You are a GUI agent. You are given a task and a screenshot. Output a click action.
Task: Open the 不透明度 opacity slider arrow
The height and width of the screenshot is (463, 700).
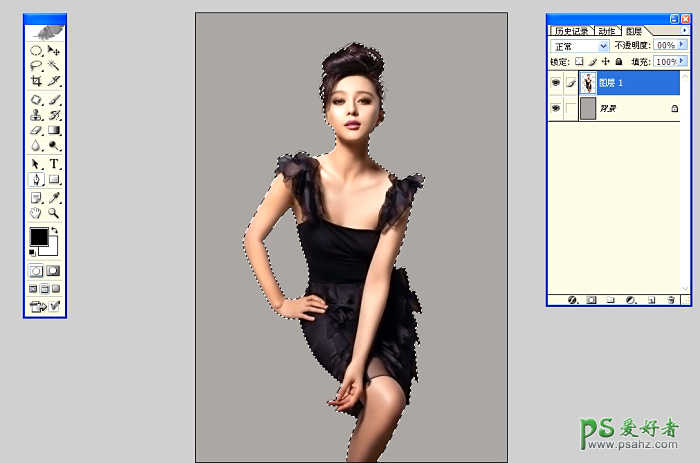(683, 46)
